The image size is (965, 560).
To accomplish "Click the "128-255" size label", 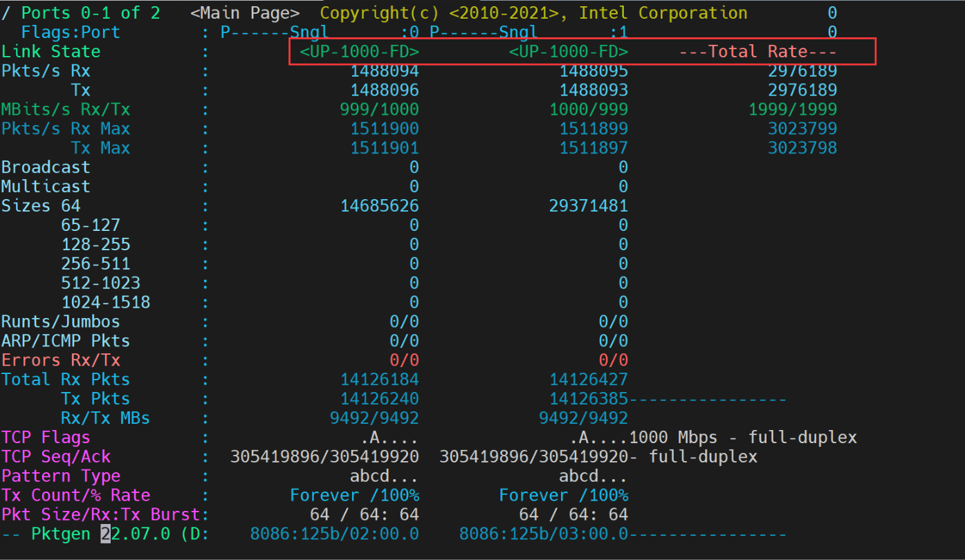I will point(95,245).
